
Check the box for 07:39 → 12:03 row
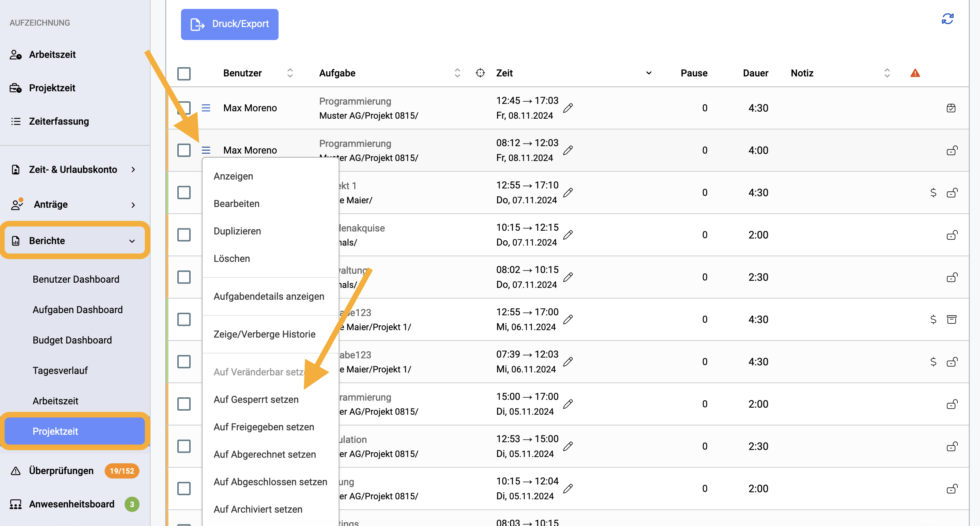pos(184,361)
